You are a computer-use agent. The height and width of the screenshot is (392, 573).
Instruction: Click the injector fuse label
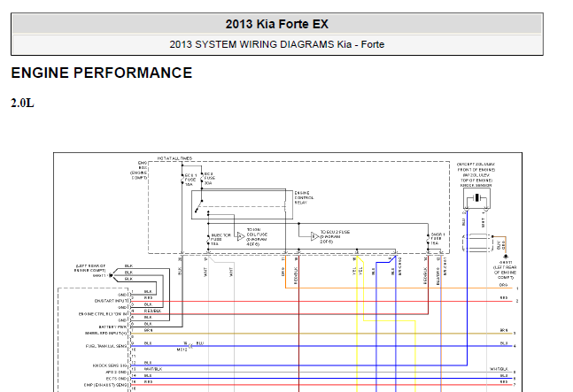(x=221, y=240)
